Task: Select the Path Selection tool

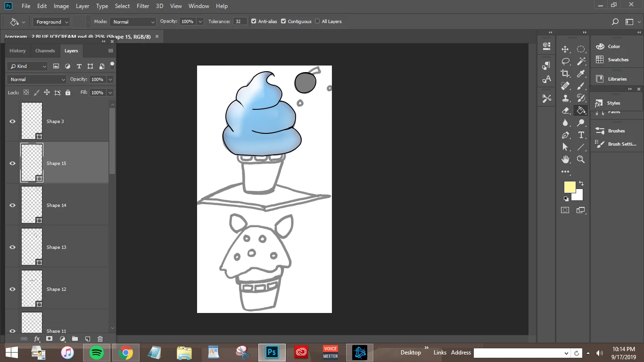Action: click(x=565, y=147)
